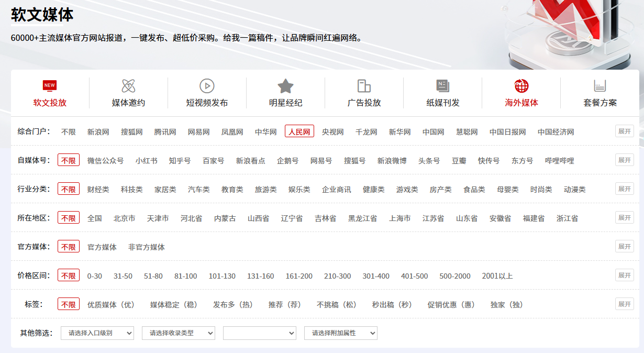Switch to the 海外媒体 tab label
The height and width of the screenshot is (353, 644).
521,103
